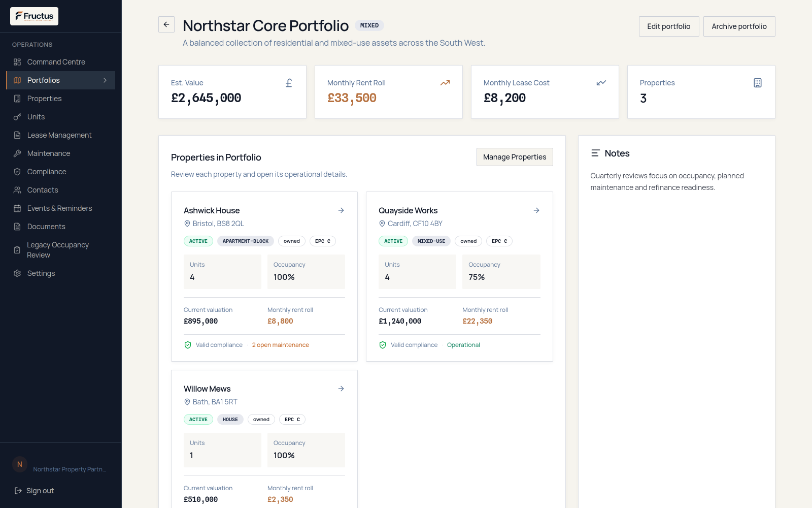Go to Units section

[x=61, y=117]
